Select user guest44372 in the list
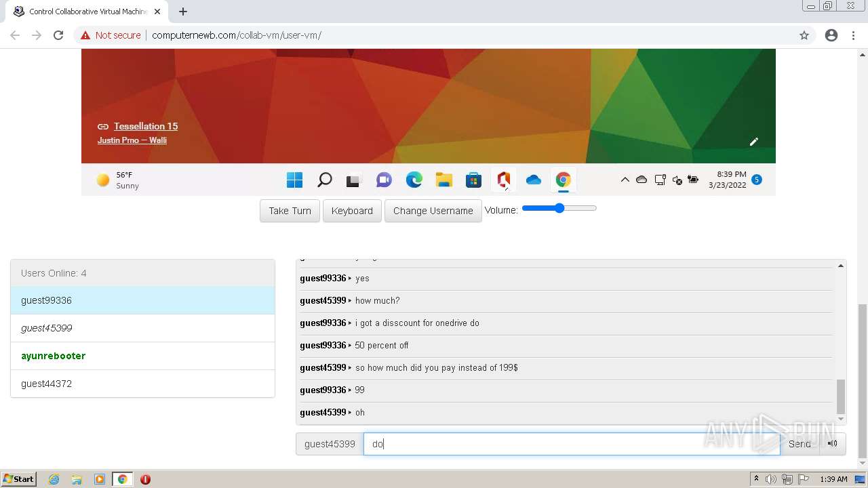The image size is (868, 488). [142, 384]
